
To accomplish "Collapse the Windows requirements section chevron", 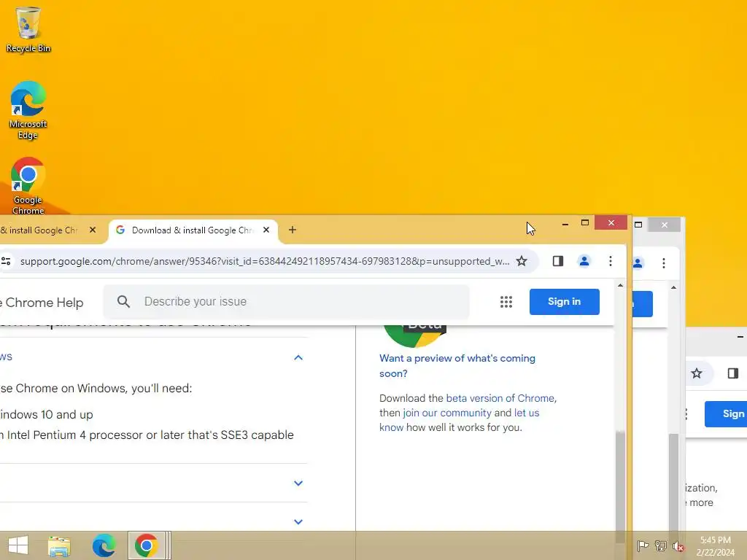I will [x=298, y=357].
